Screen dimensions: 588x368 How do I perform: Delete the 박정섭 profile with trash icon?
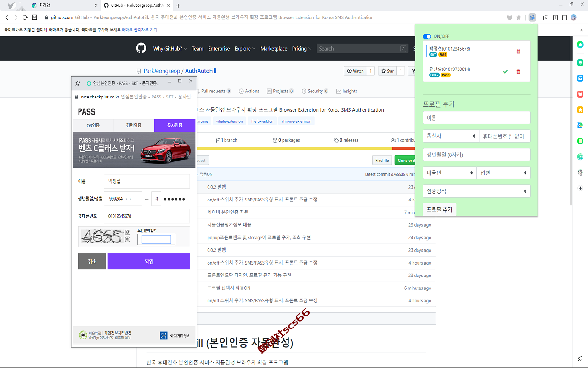[x=518, y=51]
